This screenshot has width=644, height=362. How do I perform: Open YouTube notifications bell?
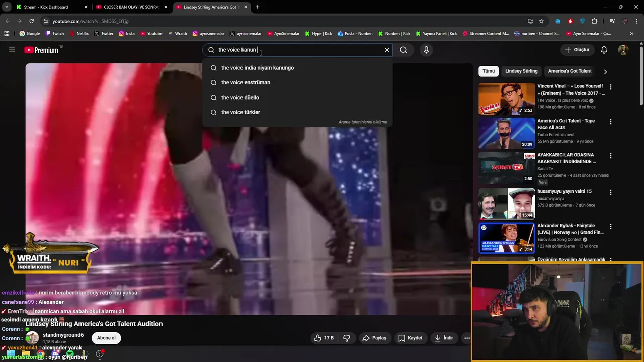(x=604, y=50)
